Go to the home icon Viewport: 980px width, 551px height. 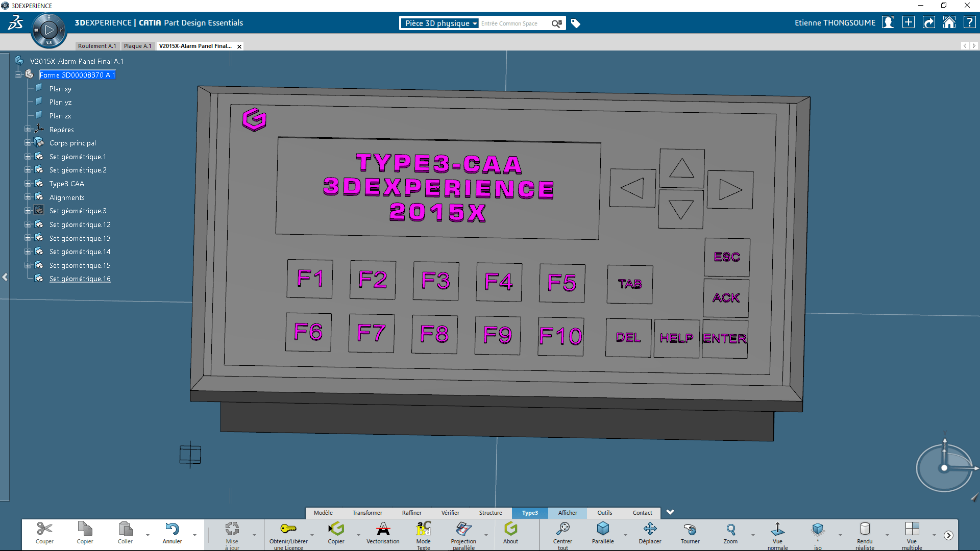pyautogui.click(x=949, y=22)
